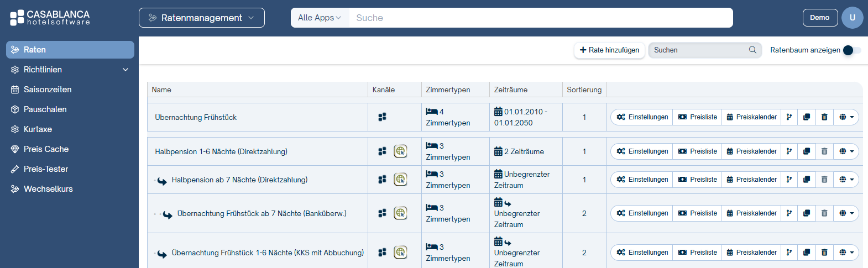Duplicate the Halbpension 1-6 Nächte (Direktzahlung) rate
Viewport: 868px width, 268px height.
[807, 151]
